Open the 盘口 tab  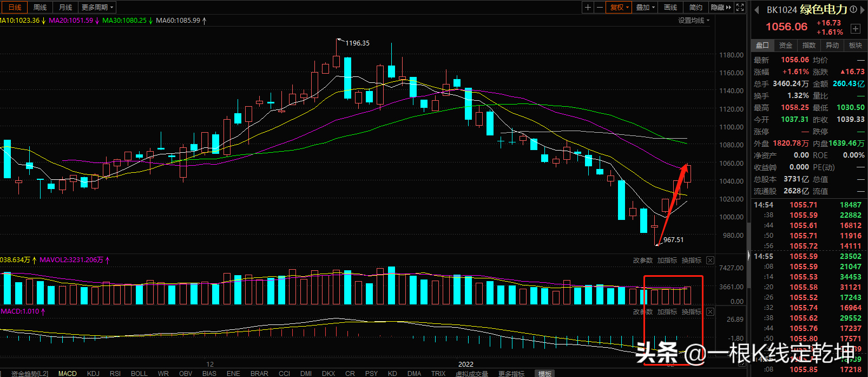click(762, 45)
